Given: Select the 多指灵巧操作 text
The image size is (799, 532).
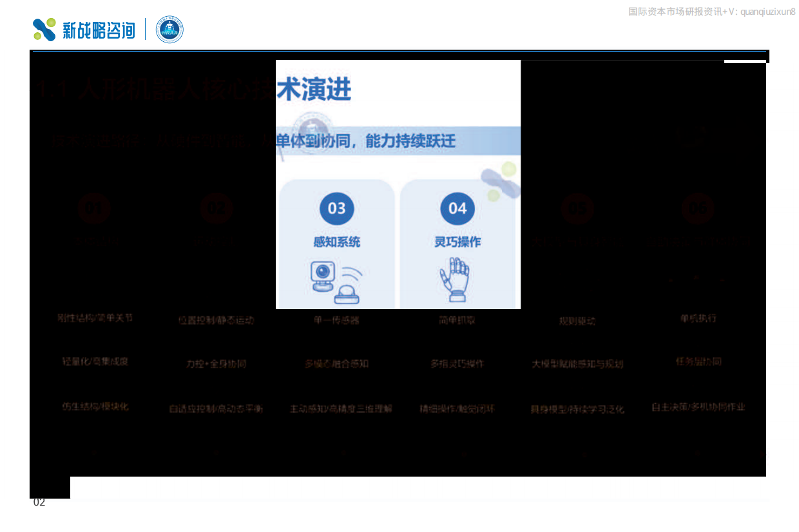Looking at the screenshot, I should [457, 363].
